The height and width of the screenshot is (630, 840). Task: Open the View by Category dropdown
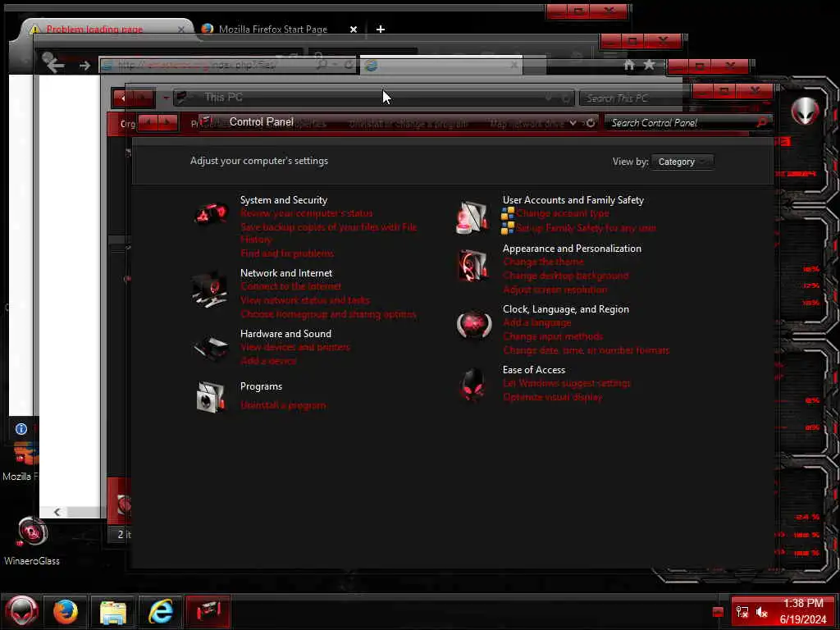click(682, 162)
